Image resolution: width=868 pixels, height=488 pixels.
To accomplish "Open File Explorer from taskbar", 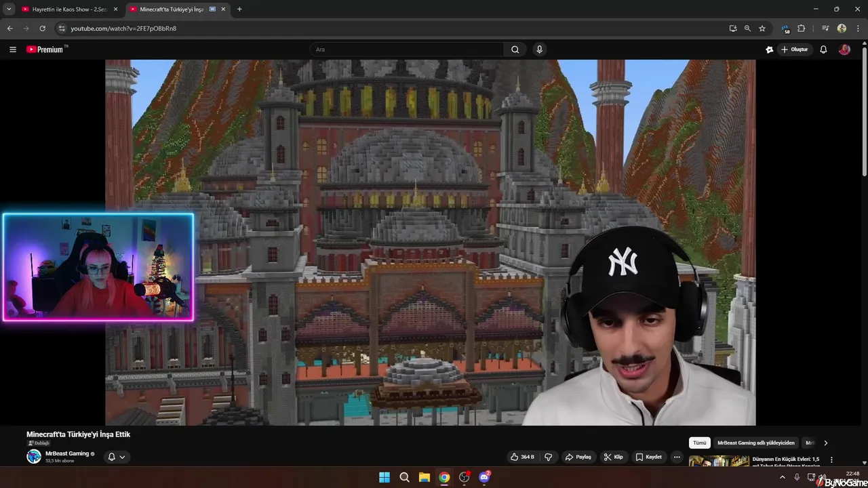I will (x=424, y=477).
